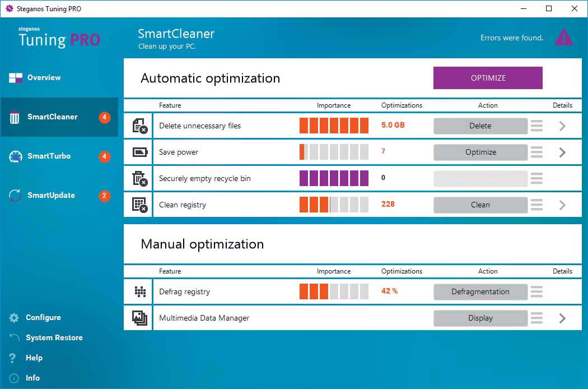Click the Defragmentation button
Image resolution: width=588 pixels, height=389 pixels.
point(480,291)
